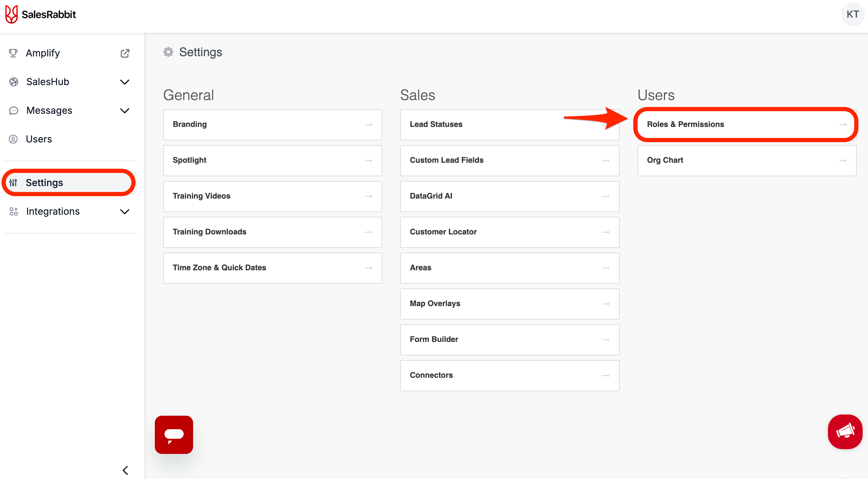Open Time Zone & Quick Dates settings
The image size is (868, 479).
pos(273,268)
